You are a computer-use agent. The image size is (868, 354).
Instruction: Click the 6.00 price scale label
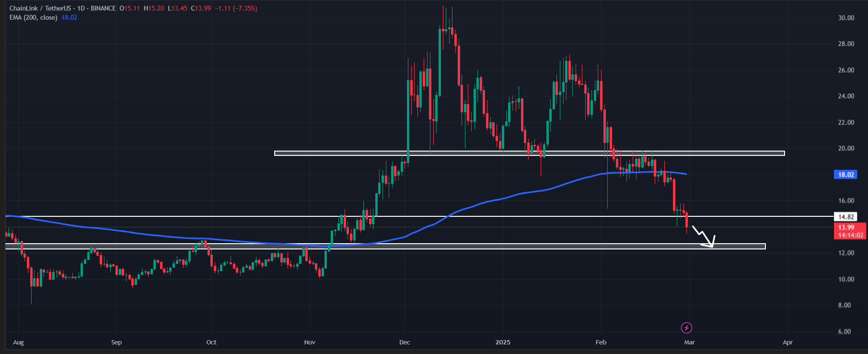[x=845, y=331]
